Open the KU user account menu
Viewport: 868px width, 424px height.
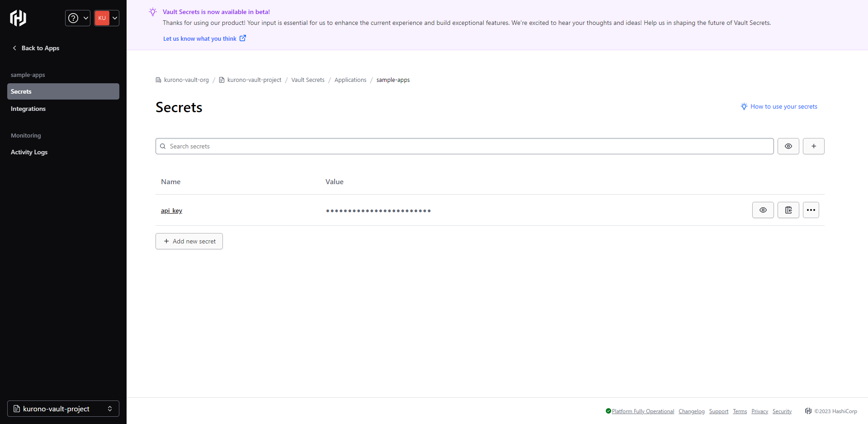click(107, 18)
